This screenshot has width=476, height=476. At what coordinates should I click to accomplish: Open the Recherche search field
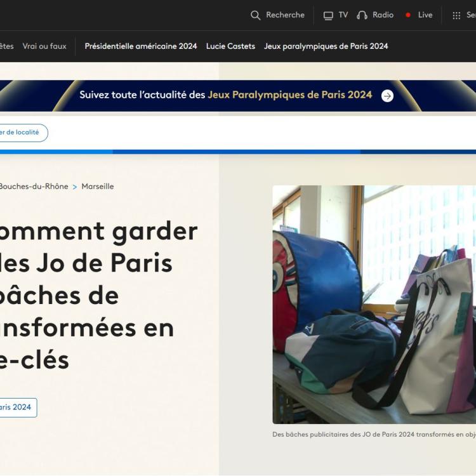point(285,15)
